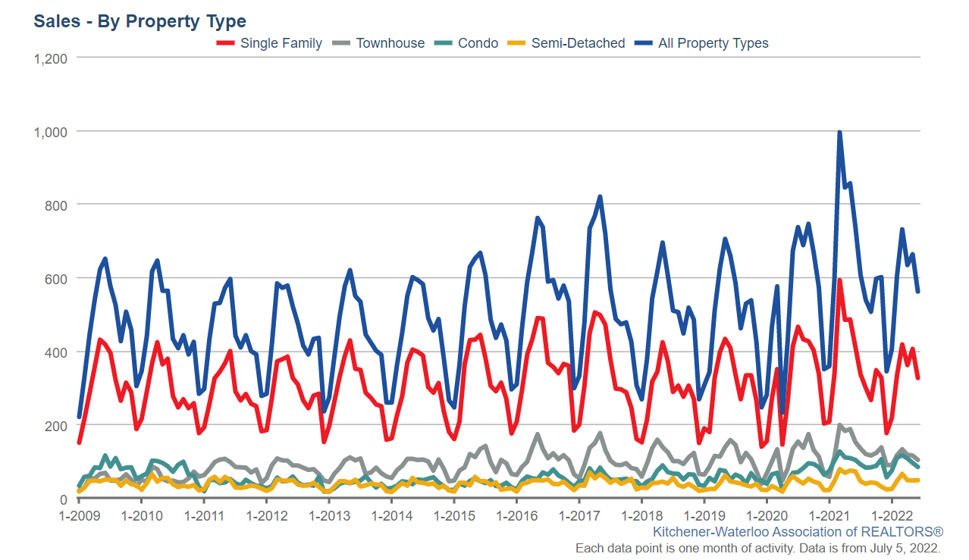Select the 1-2022 x-axis label

point(891,516)
